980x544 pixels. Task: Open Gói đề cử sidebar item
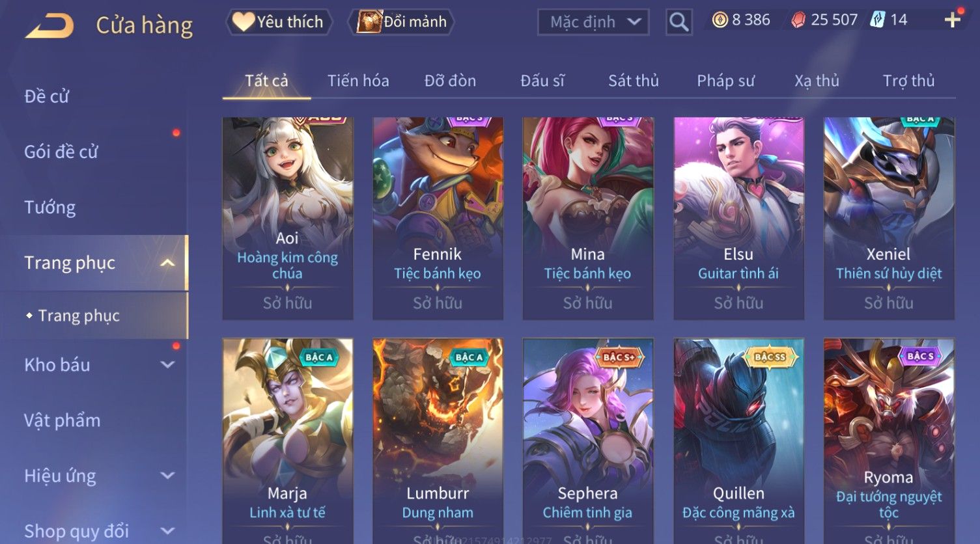point(61,152)
